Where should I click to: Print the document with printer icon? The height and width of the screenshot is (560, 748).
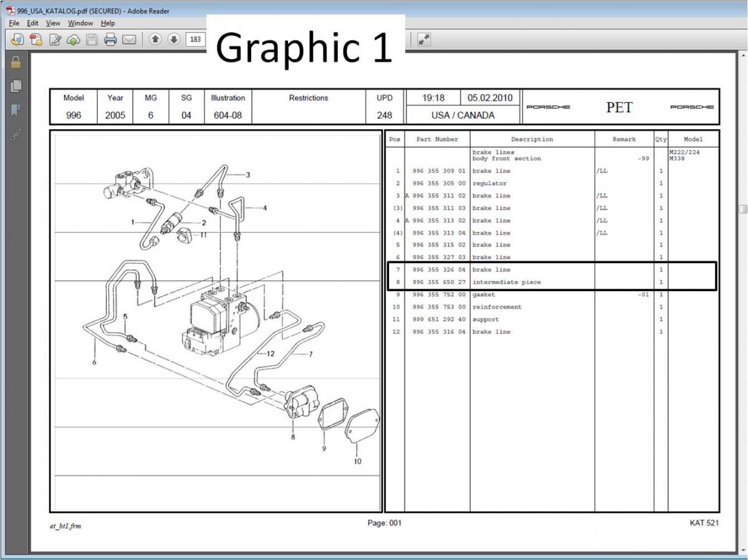pyautogui.click(x=110, y=40)
